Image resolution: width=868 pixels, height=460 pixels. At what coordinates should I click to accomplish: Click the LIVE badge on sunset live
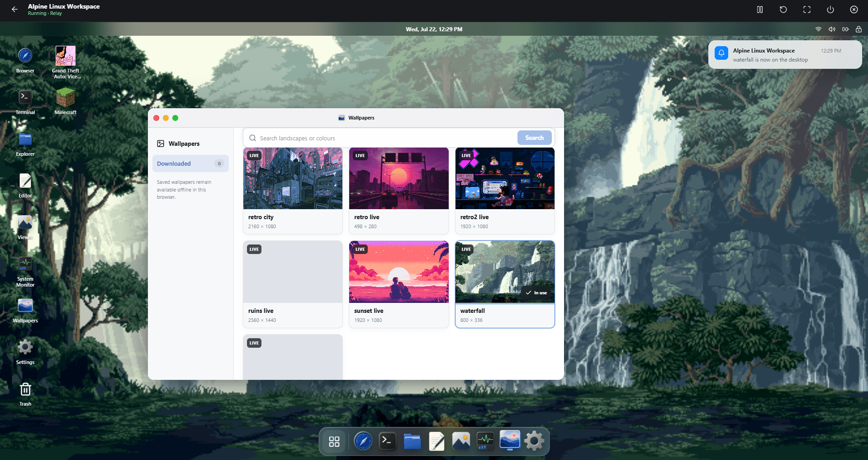(360, 249)
